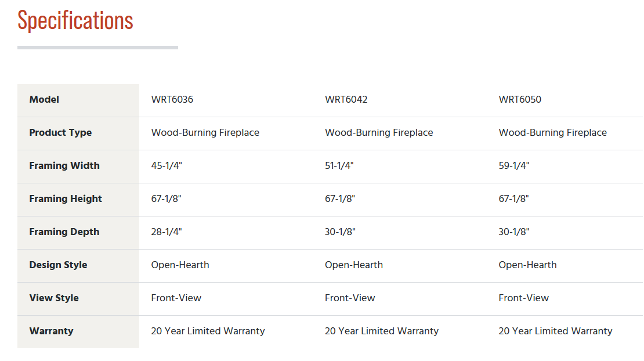Click the 51-1/4" framing width value
This screenshot has height=361, width=644.
(339, 165)
